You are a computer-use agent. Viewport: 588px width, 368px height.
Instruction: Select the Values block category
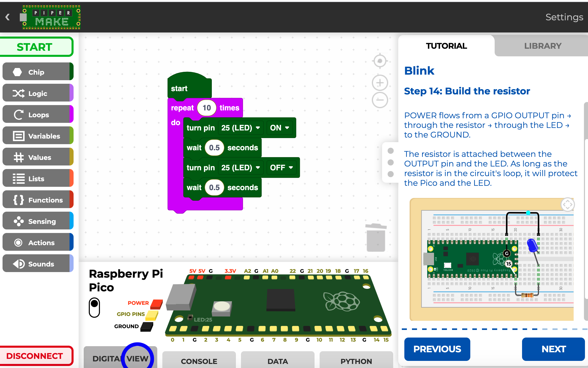click(39, 157)
